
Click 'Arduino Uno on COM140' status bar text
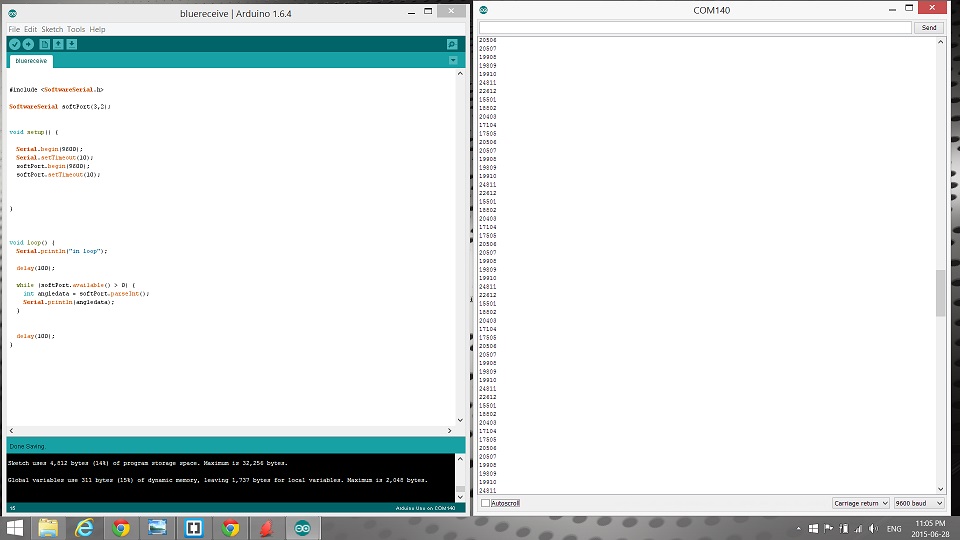(425, 508)
